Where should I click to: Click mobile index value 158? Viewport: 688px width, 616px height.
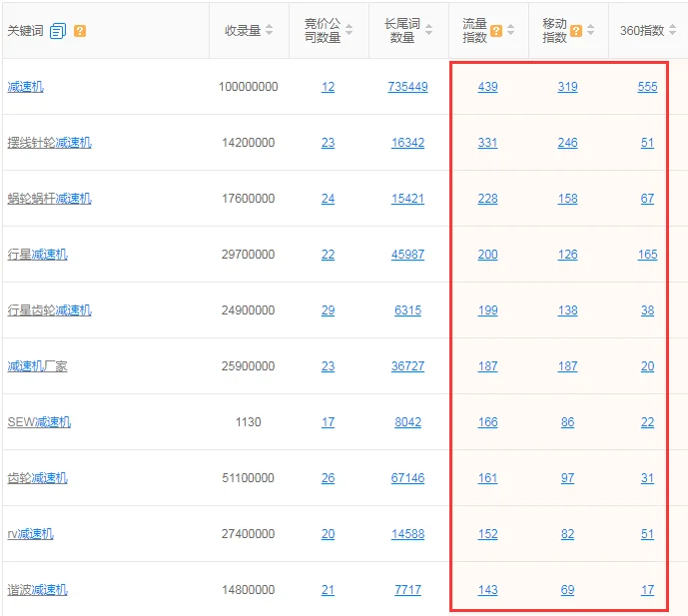[567, 199]
